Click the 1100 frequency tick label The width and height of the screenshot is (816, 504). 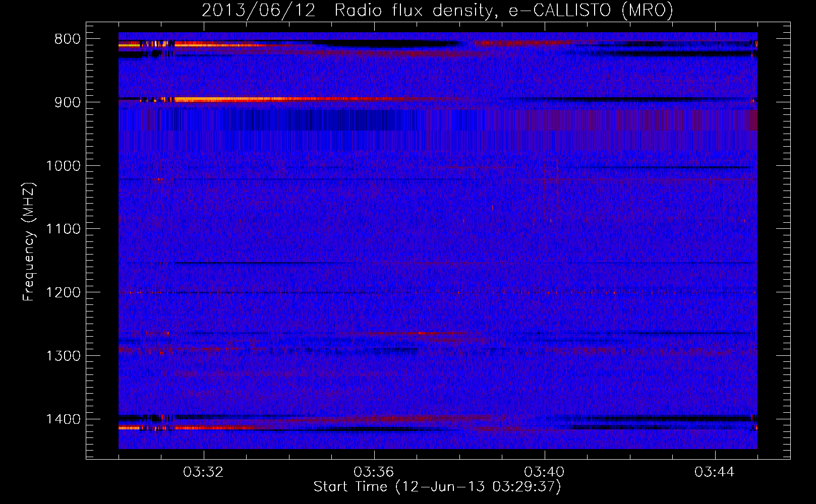point(64,229)
